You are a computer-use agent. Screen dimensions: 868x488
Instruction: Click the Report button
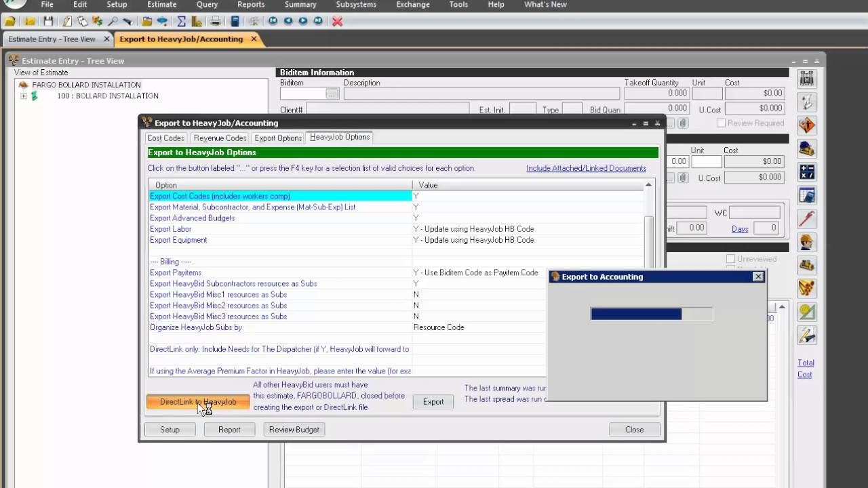click(229, 430)
